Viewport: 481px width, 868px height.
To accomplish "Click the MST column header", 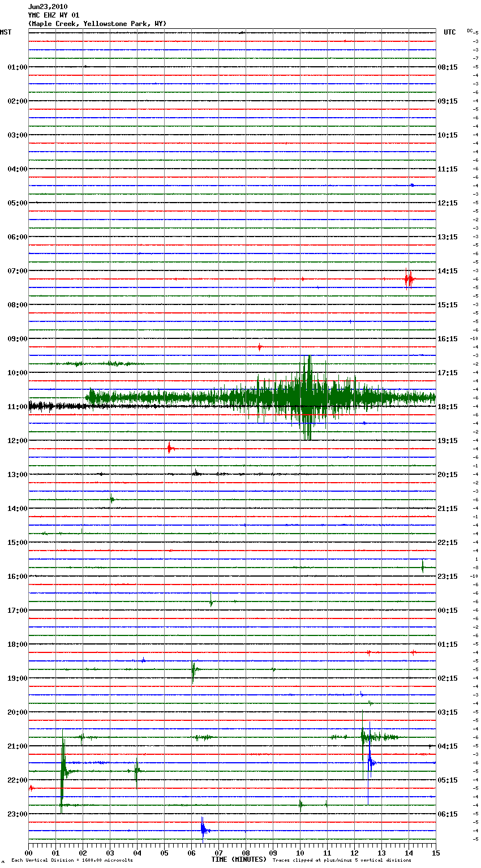I will click(6, 32).
